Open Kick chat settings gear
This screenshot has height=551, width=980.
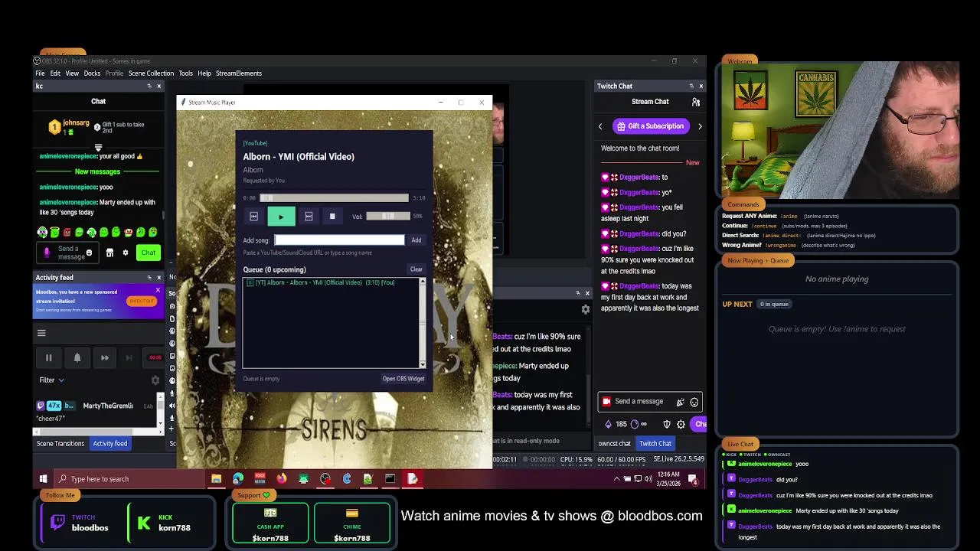coord(126,253)
